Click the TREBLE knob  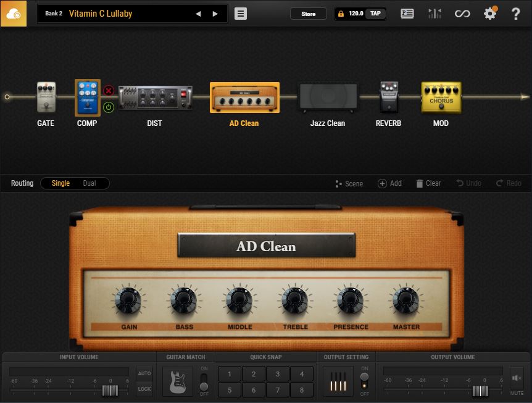pos(295,301)
